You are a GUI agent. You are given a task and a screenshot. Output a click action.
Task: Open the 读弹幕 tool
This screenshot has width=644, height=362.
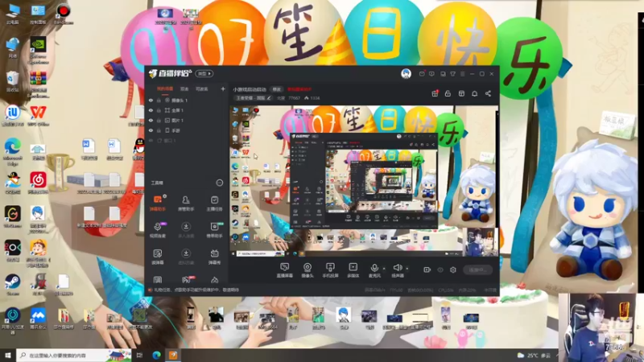point(157,257)
